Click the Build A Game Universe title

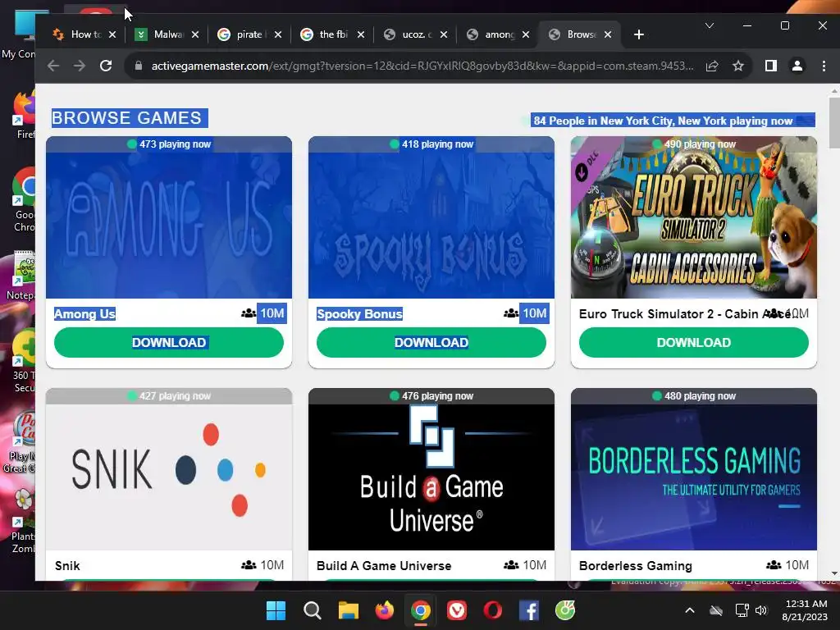(x=384, y=566)
